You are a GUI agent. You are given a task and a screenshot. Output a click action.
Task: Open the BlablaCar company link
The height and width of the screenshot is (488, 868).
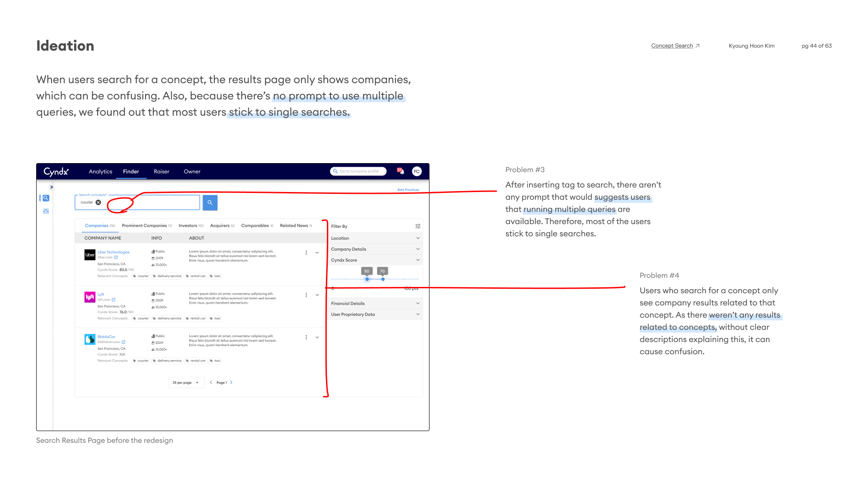pyautogui.click(x=106, y=337)
